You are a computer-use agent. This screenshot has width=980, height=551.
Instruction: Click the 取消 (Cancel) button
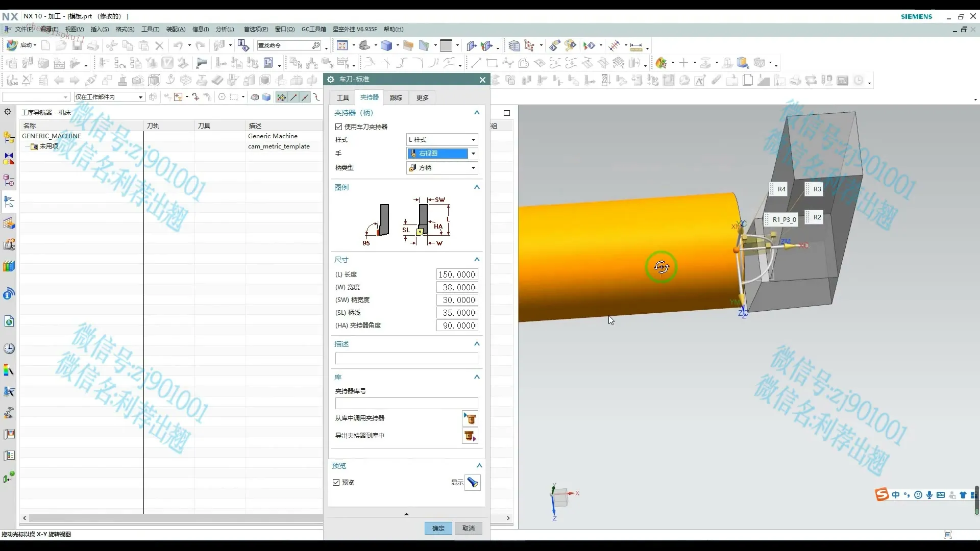[468, 528]
